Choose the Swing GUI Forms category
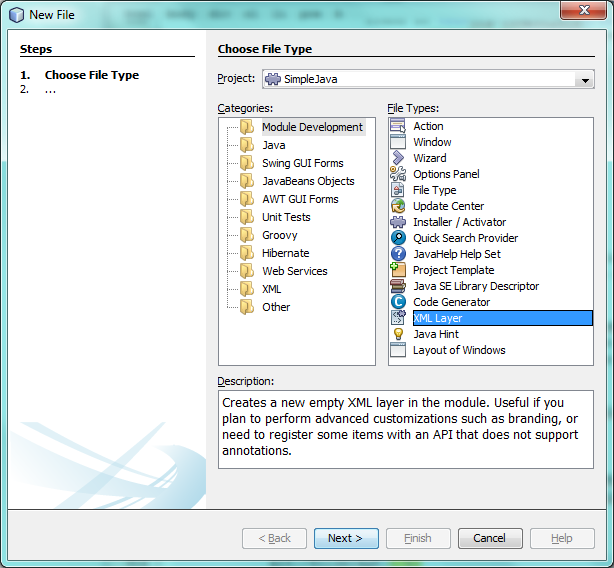Viewport: 614px width, 568px height. click(x=302, y=163)
